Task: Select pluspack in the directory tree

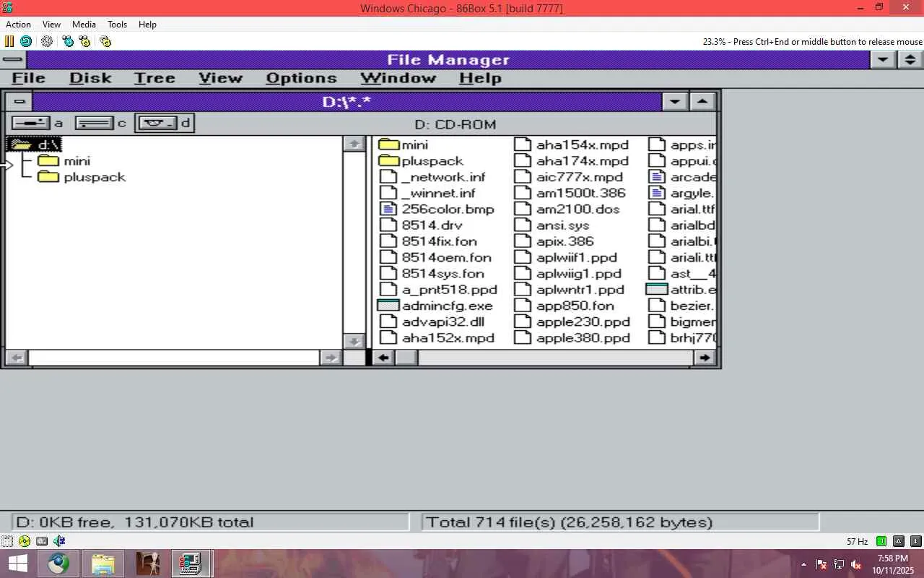Action: tap(82, 177)
